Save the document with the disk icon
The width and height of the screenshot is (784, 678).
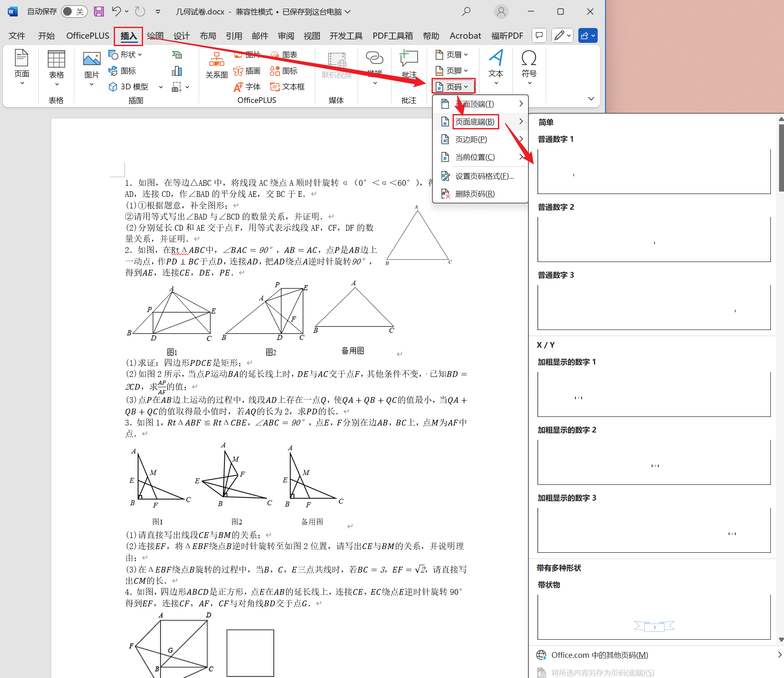99,12
